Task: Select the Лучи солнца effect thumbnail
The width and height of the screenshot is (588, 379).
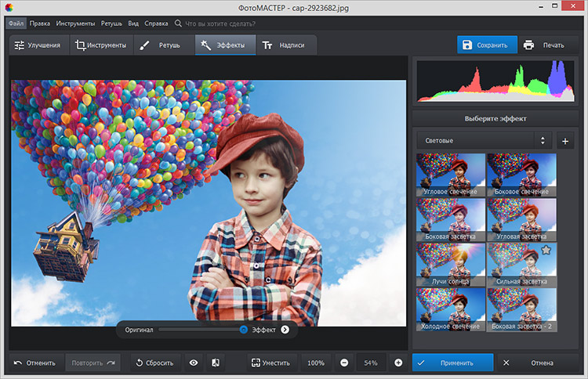Action: (x=450, y=263)
